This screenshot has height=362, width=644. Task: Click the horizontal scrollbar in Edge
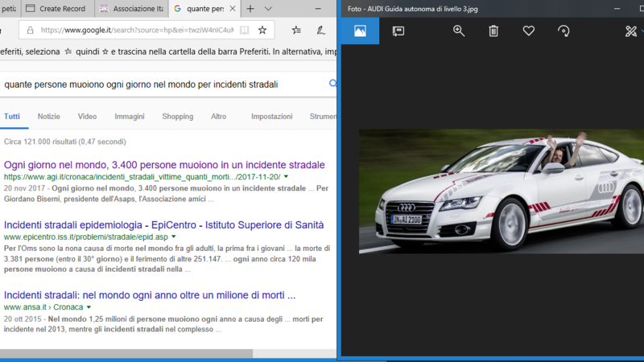pos(126,353)
